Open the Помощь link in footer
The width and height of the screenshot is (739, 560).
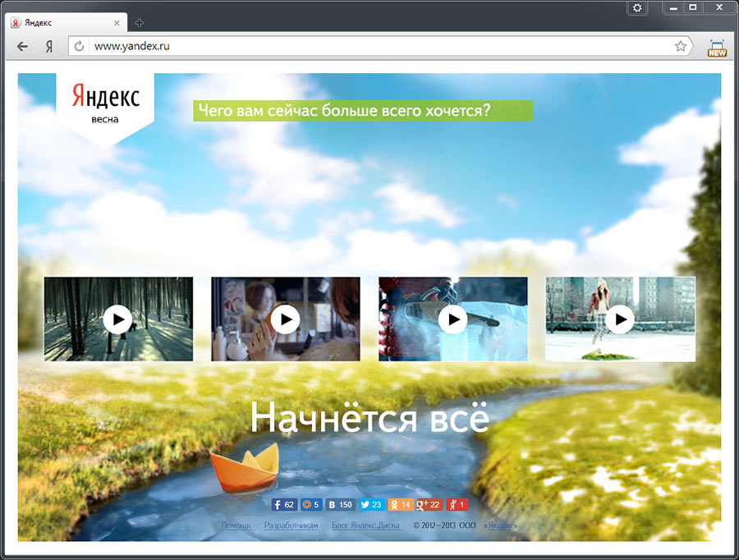click(236, 526)
